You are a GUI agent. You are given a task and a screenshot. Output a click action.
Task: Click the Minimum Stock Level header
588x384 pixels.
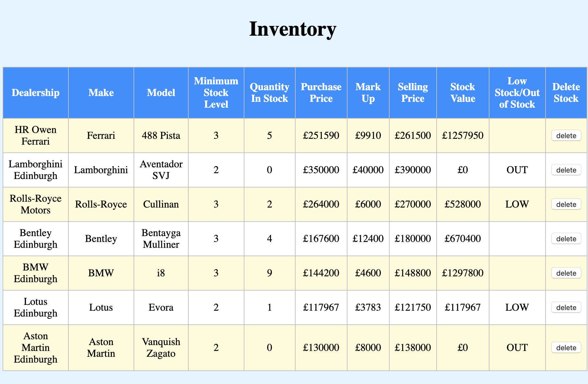click(216, 93)
